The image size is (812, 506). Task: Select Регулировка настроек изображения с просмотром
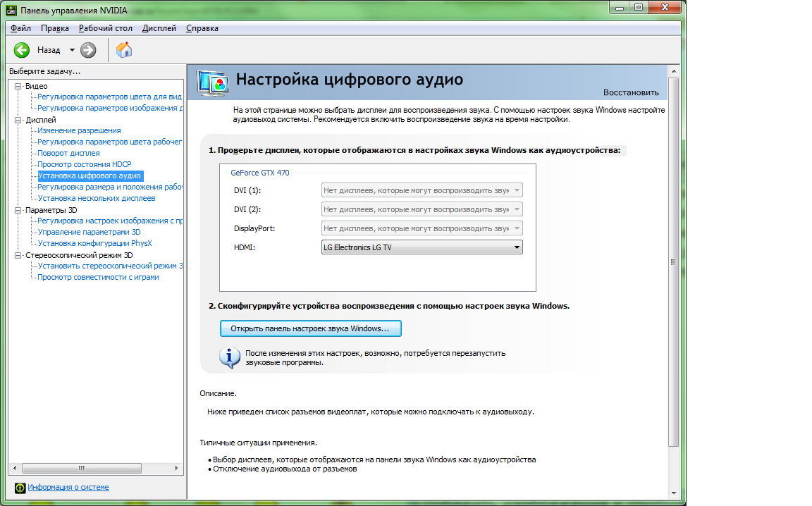tap(110, 221)
